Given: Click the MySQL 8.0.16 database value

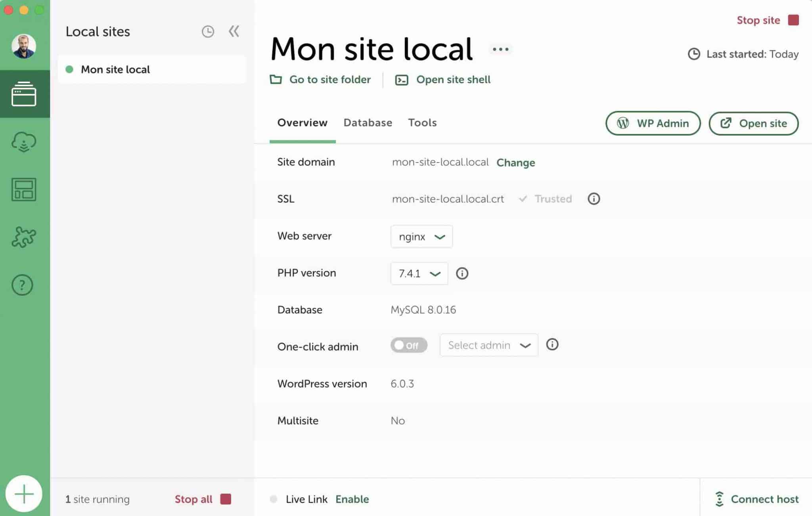Looking at the screenshot, I should click(x=423, y=310).
